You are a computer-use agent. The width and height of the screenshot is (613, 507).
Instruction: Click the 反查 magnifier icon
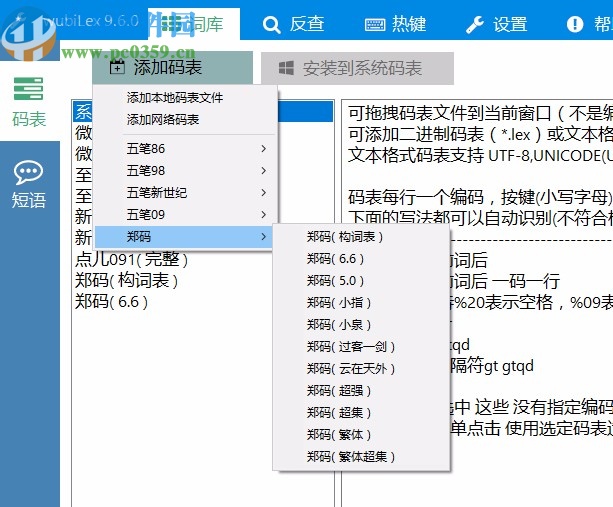pos(271,25)
